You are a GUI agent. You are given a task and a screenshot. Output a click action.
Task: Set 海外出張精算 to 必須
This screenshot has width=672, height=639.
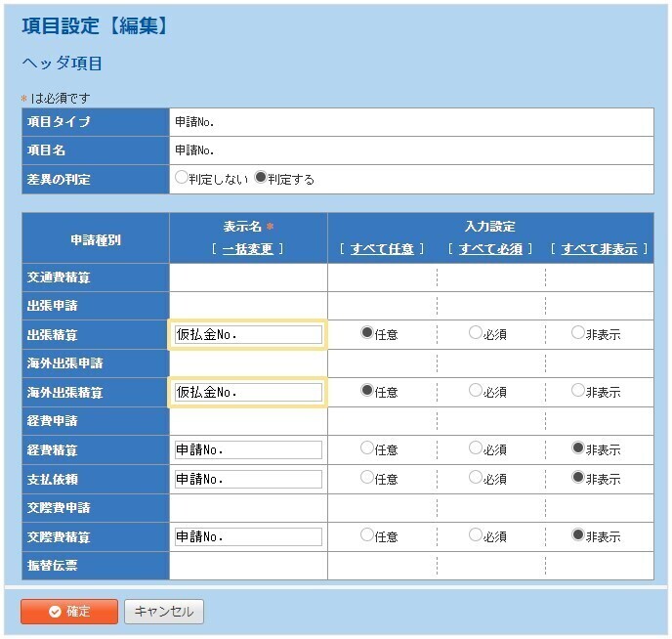click(476, 391)
